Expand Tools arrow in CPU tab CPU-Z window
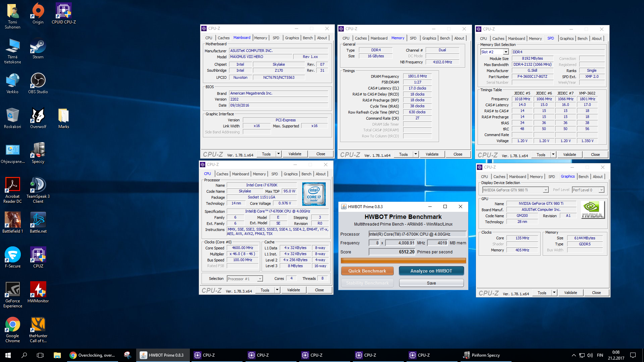 point(277,290)
